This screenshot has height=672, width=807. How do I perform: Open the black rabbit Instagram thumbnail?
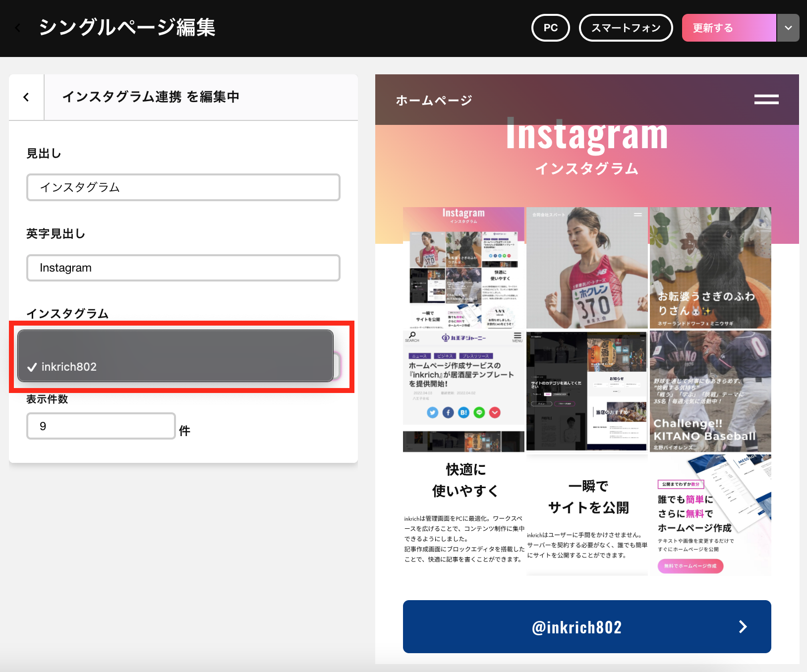coord(710,268)
